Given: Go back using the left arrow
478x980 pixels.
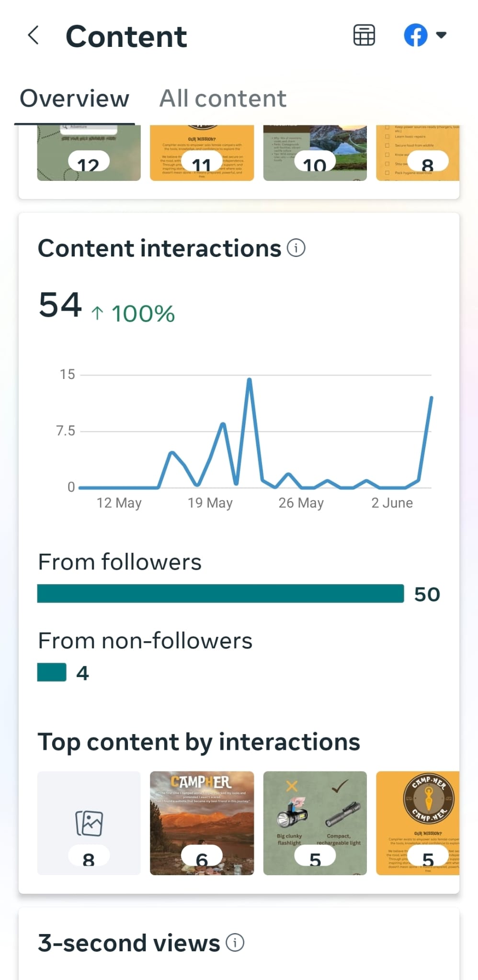Looking at the screenshot, I should pyautogui.click(x=33, y=35).
